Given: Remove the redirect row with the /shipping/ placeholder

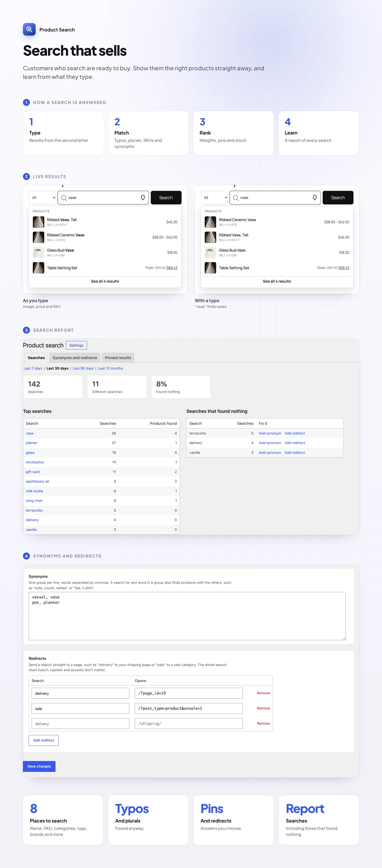Looking at the screenshot, I should [263, 723].
